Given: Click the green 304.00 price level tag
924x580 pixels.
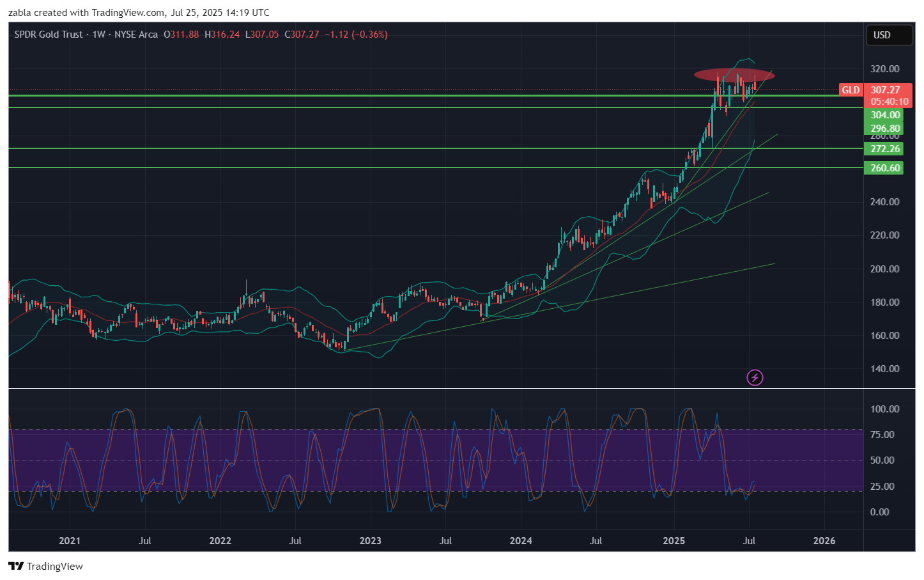Looking at the screenshot, I should click(x=884, y=115).
